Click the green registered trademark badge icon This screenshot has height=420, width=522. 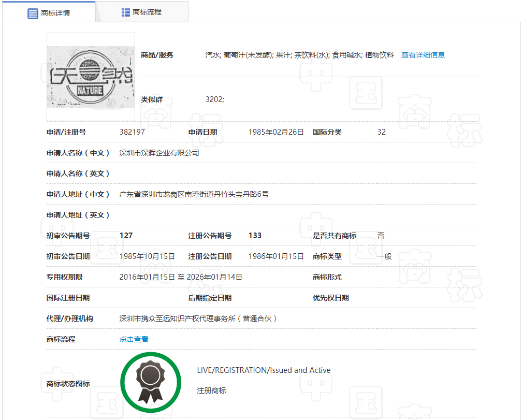coord(151,382)
